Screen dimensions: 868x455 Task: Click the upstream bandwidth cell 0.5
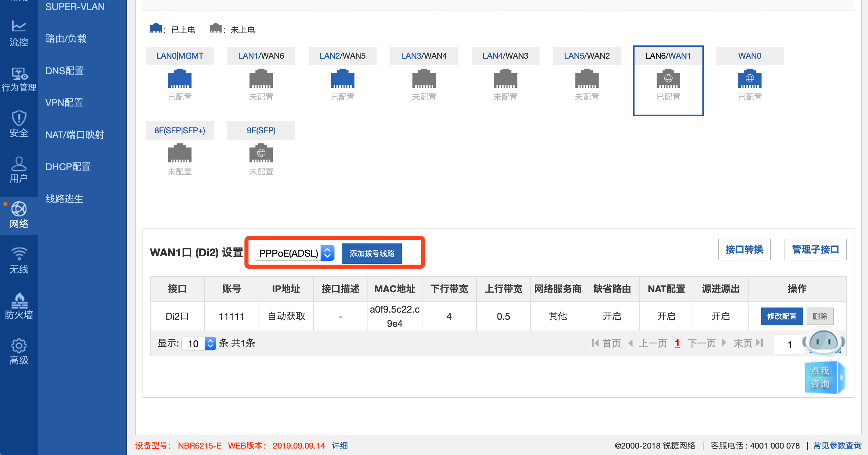504,316
